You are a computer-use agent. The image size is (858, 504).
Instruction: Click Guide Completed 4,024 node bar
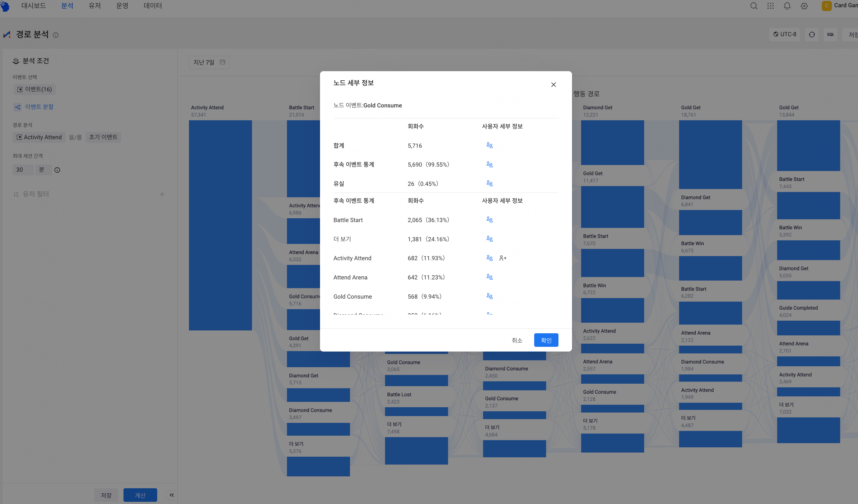[808, 328]
